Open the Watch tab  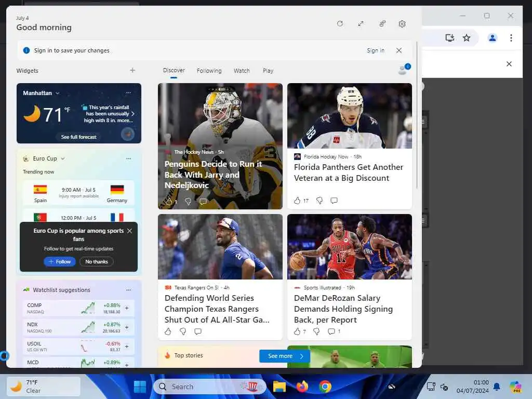pyautogui.click(x=242, y=71)
